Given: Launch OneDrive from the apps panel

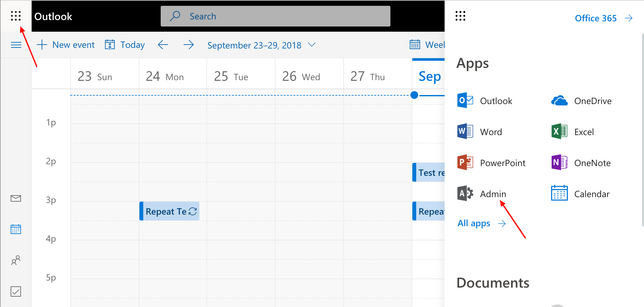Looking at the screenshot, I should (559, 101).
